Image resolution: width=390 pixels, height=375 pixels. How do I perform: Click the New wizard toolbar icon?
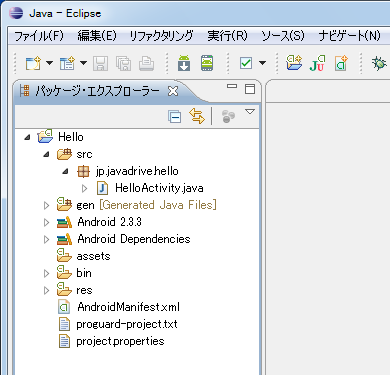click(33, 63)
